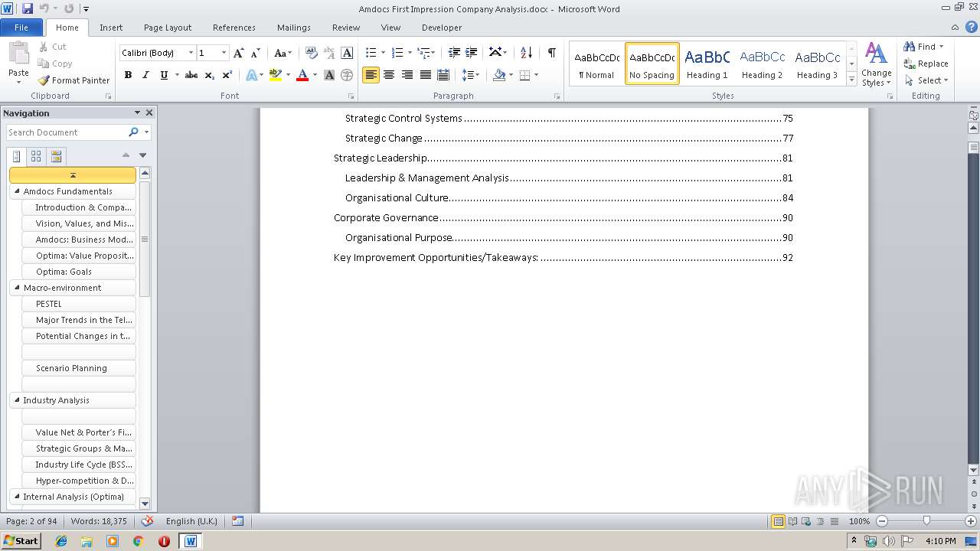Open the Page Layout tab
This screenshot has height=551, width=980.
[x=168, y=28]
